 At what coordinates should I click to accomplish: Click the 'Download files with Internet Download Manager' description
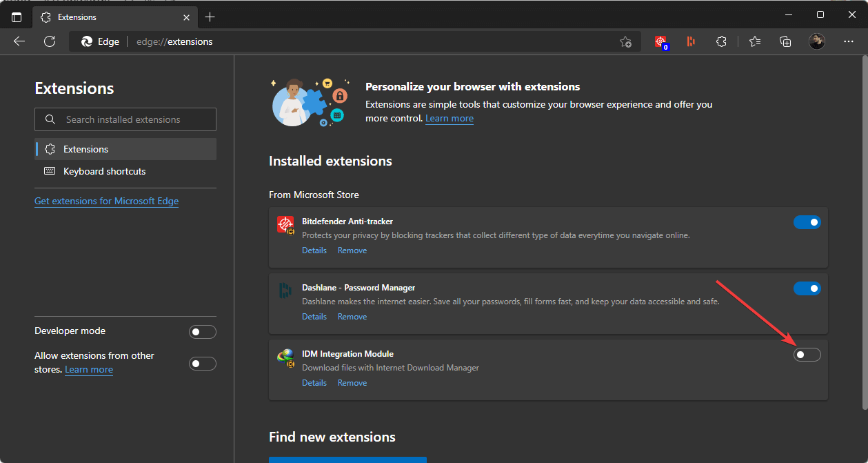pyautogui.click(x=390, y=368)
